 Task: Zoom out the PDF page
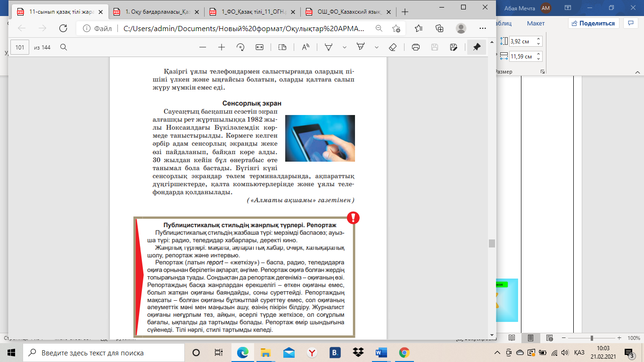[203, 47]
